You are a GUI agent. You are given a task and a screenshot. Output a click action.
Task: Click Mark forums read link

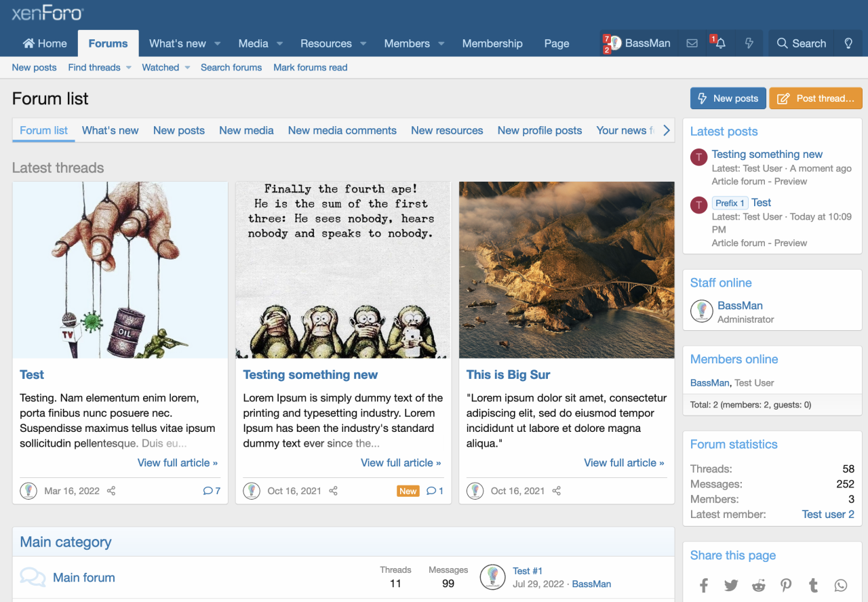pyautogui.click(x=310, y=68)
